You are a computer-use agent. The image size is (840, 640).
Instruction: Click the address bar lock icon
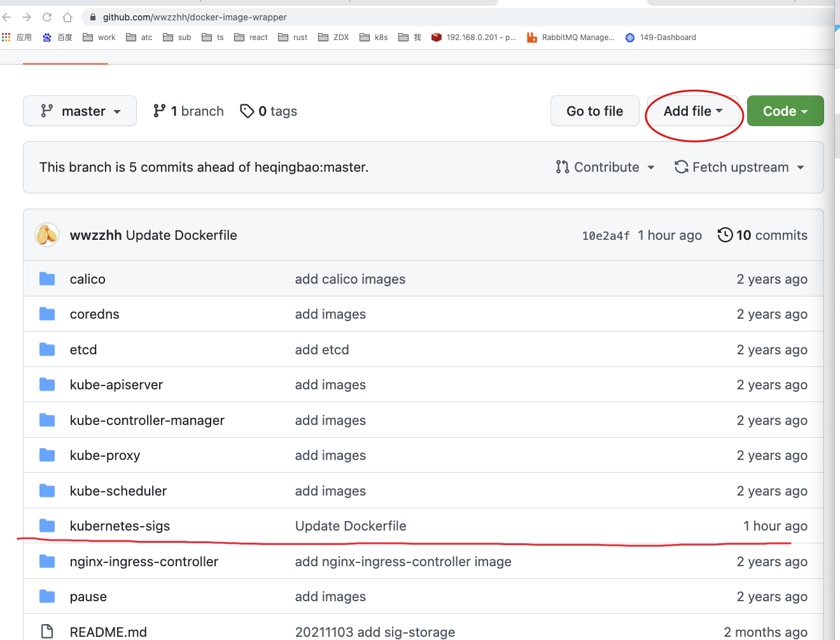(93, 17)
